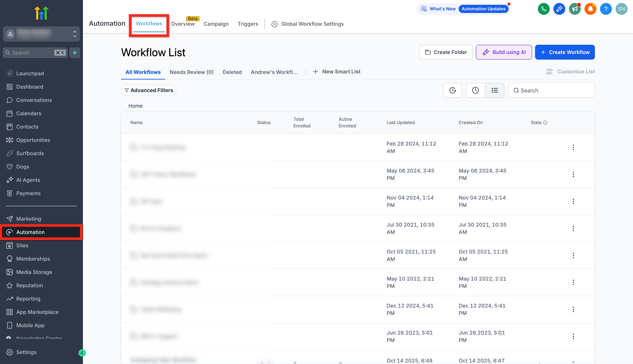Open three-dot menu for Feb 28 2024 workflow

(573, 147)
